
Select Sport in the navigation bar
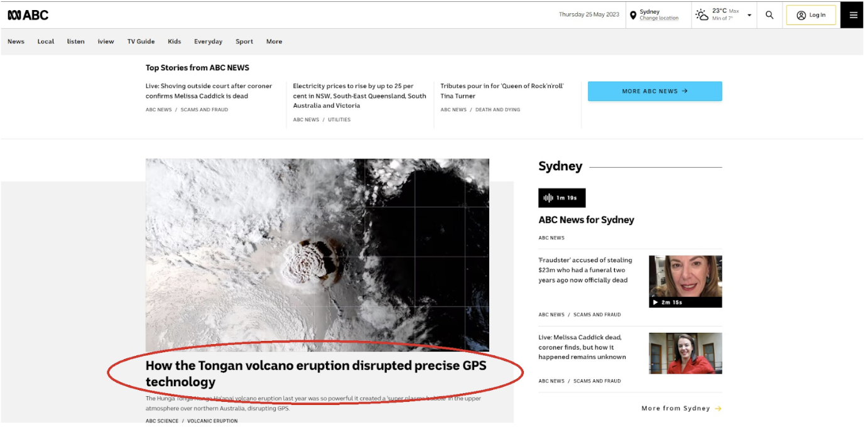244,41
